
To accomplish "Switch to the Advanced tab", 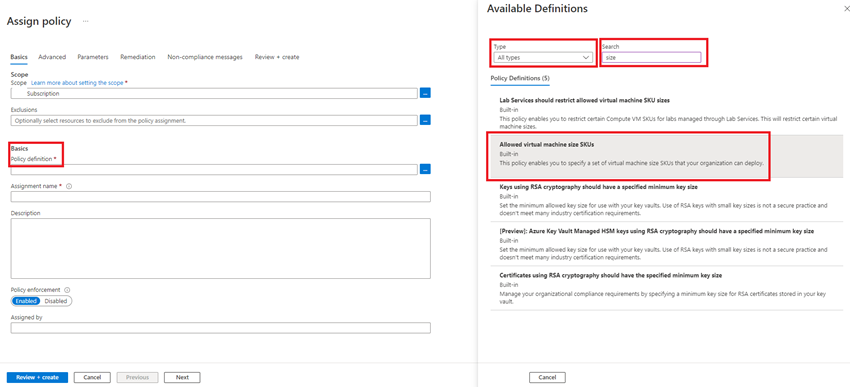I will click(52, 57).
